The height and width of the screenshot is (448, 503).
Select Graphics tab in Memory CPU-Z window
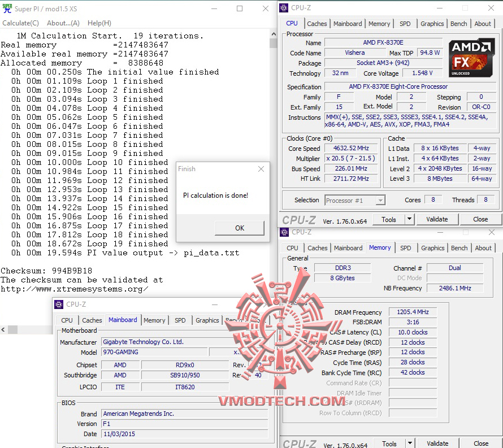(x=432, y=248)
